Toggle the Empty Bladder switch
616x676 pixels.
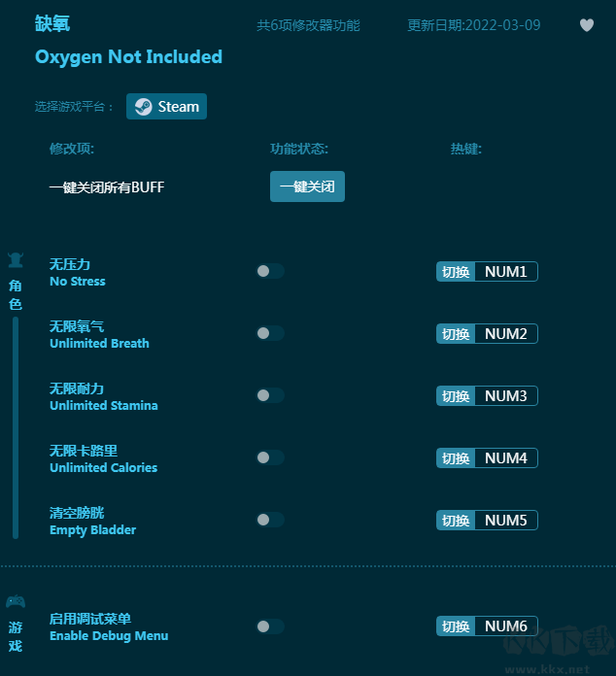[270, 520]
